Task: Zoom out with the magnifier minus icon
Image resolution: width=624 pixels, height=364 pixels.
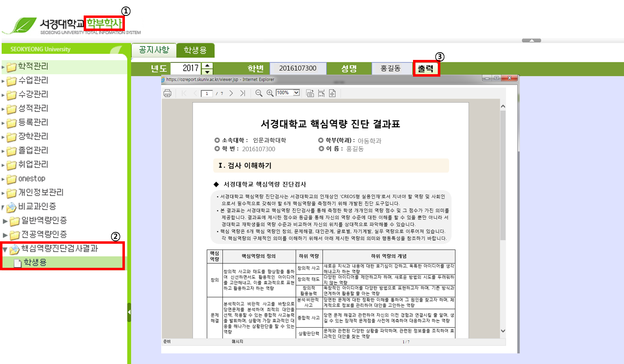Action: (259, 93)
